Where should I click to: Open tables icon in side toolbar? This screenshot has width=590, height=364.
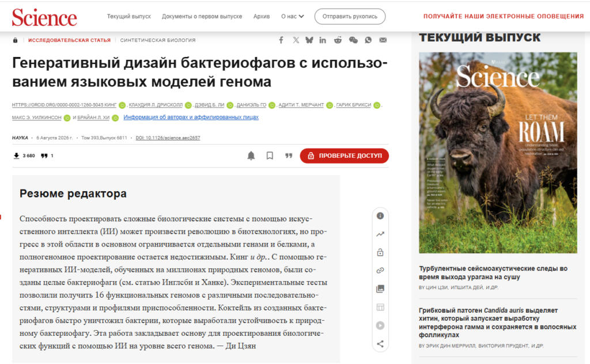pyautogui.click(x=380, y=307)
